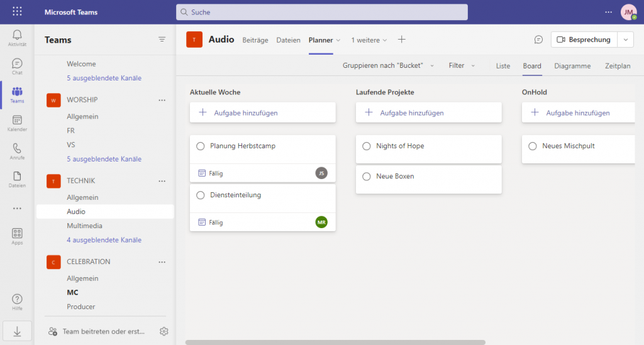This screenshot has width=644, height=345.
Task: Click the Suche search field
Action: tap(321, 12)
